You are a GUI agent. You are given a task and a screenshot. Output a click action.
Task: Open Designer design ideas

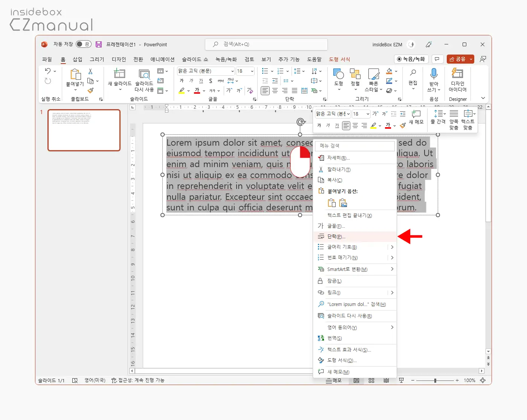click(x=457, y=74)
